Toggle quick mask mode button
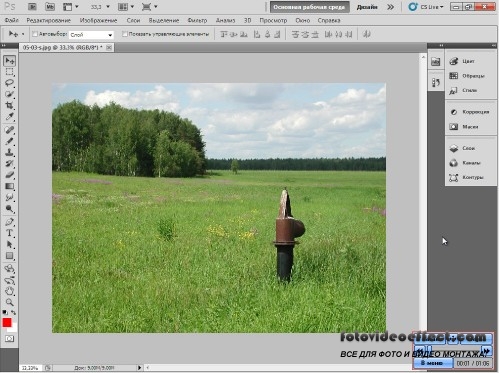 pyautogui.click(x=9, y=339)
